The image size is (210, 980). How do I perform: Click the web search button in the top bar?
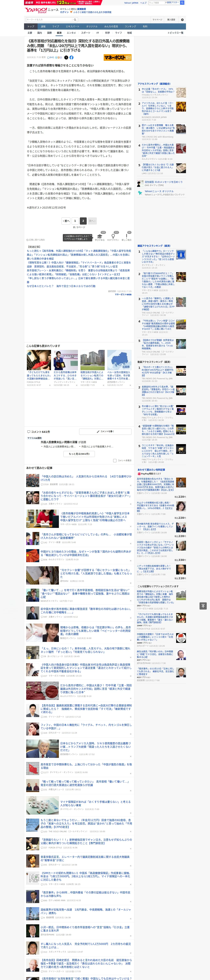(x=182, y=3)
